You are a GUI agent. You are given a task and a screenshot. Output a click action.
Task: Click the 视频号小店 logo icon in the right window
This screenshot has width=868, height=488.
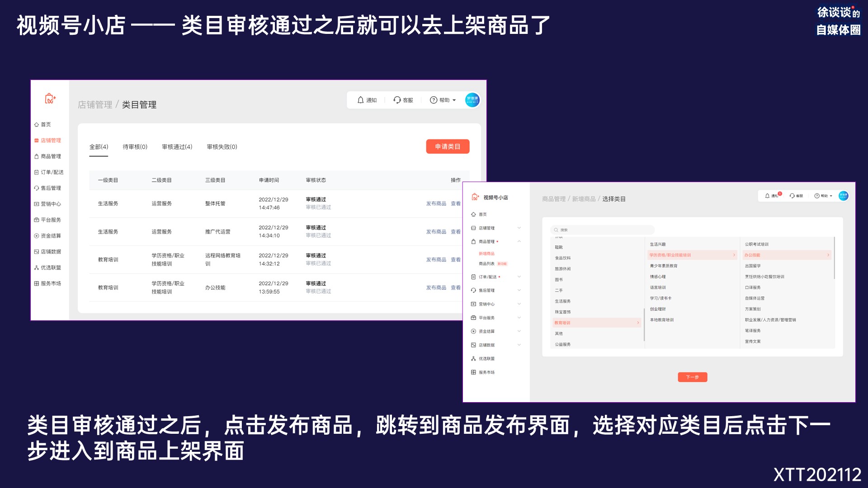tap(475, 197)
